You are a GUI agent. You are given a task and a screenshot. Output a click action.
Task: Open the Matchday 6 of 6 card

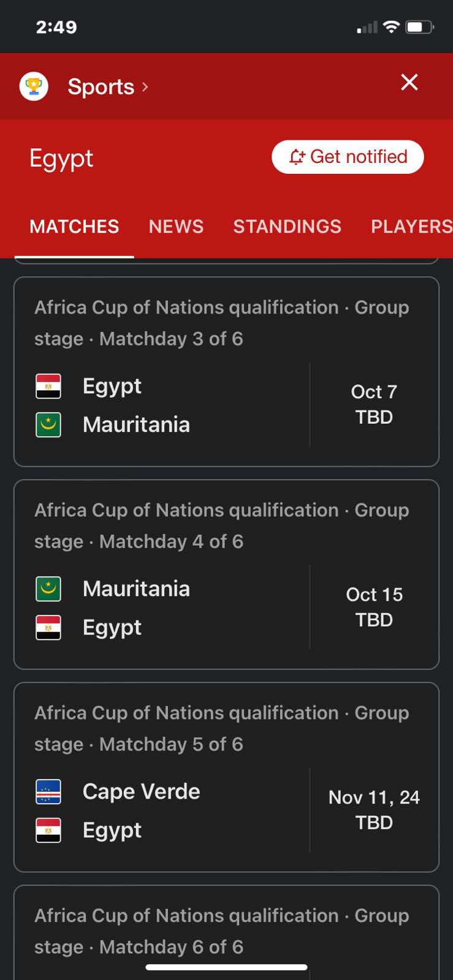coord(226,931)
